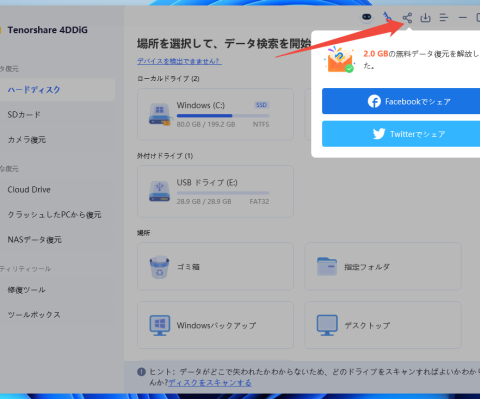This screenshot has width=480, height=399.
Task: Click the 80.0 GB / 199.2 GB text
Action: 206,124
